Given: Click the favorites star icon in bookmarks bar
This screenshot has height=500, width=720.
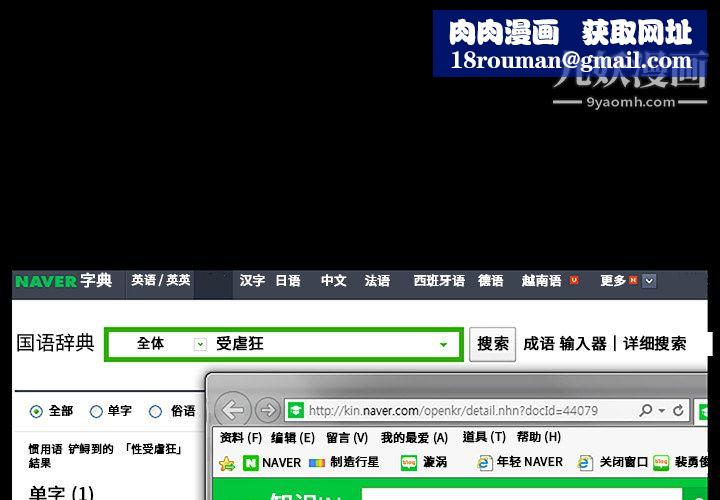Looking at the screenshot, I should tap(227, 463).
